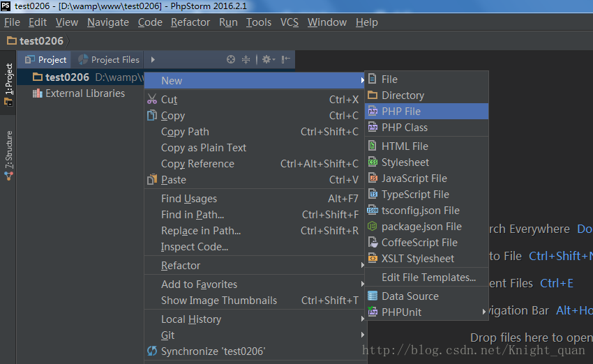The image size is (593, 364).
Task: Click the Cut scissors icon
Action: [152, 99]
